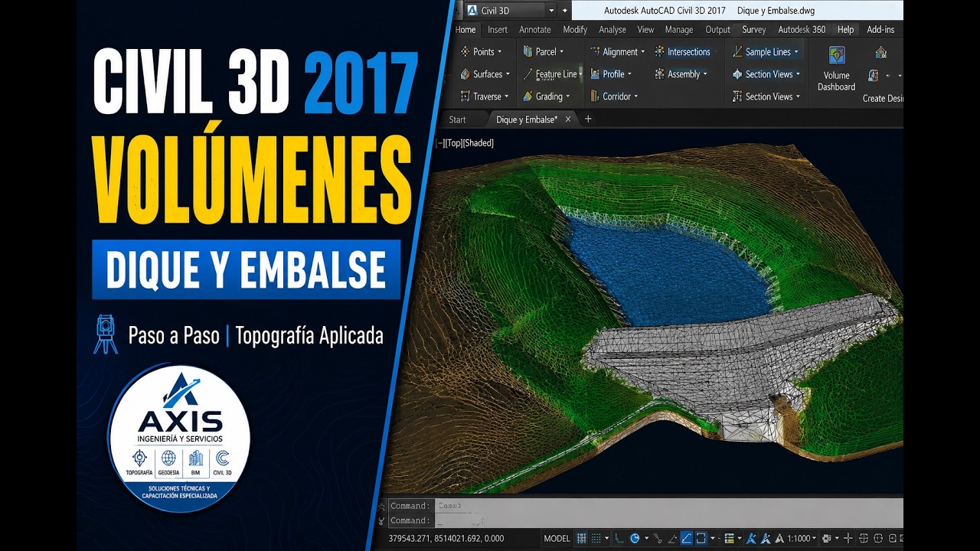The width and height of the screenshot is (980, 551).
Task: Click Section Views in the bottom ribbon row
Action: pyautogui.click(x=766, y=96)
